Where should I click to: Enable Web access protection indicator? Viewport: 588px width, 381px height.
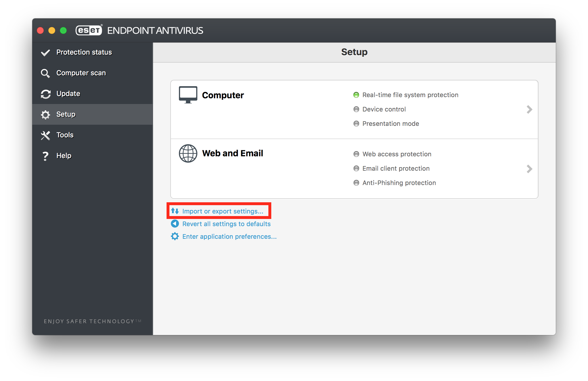pos(356,154)
